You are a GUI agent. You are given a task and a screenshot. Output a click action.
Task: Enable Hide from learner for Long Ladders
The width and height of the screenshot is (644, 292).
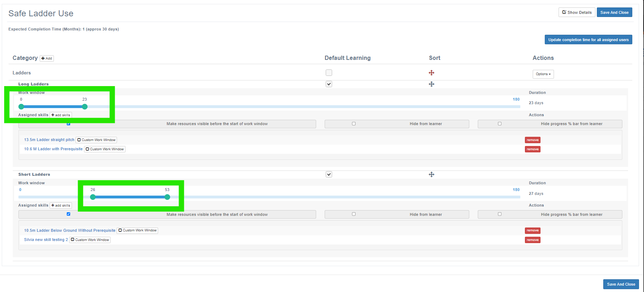point(354,124)
